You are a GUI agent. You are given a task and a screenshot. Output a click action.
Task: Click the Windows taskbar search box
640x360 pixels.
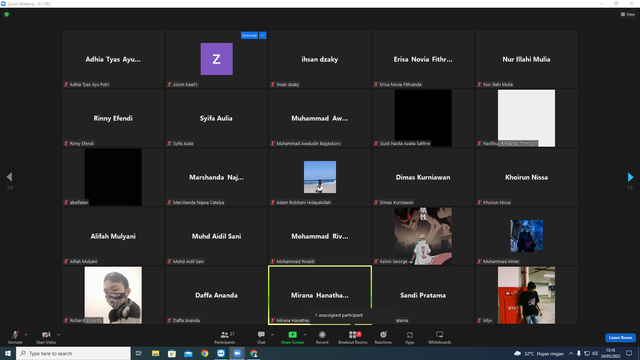[x=73, y=353]
